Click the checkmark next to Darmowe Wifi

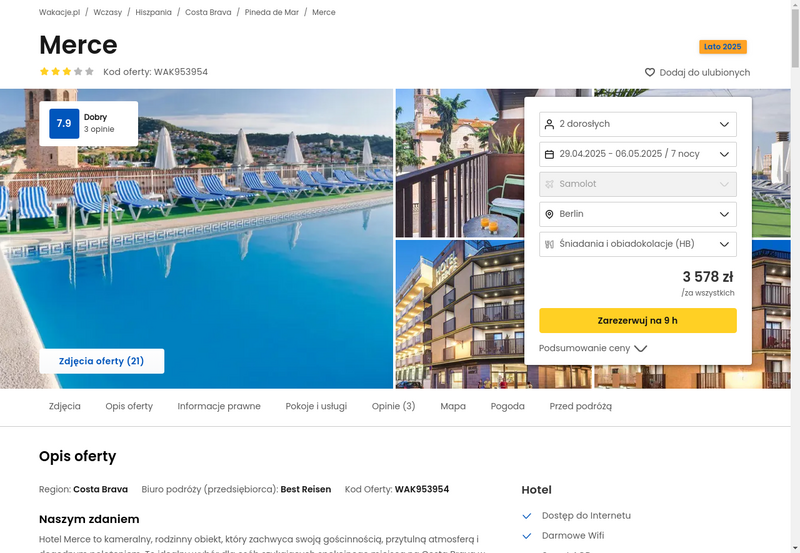[527, 536]
